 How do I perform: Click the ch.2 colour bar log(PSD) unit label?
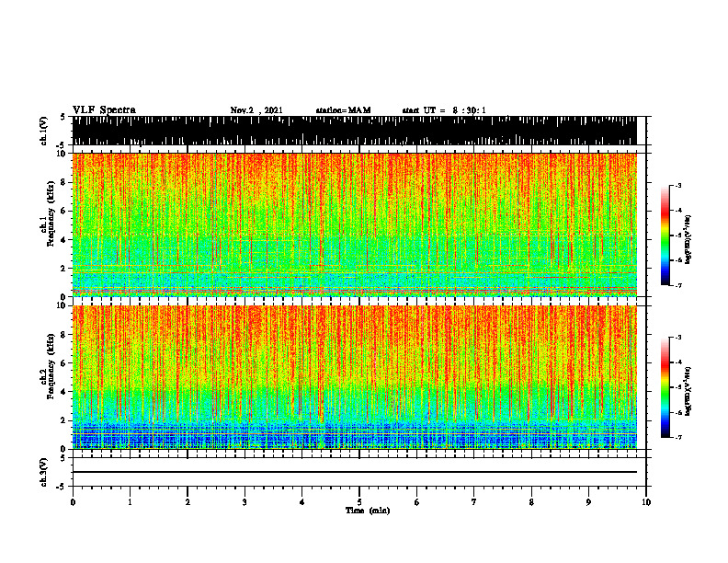[688, 391]
